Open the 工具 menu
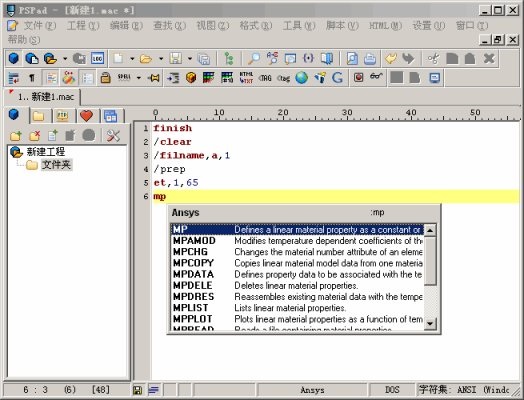Viewport: 524px width, 400px height. (x=299, y=25)
